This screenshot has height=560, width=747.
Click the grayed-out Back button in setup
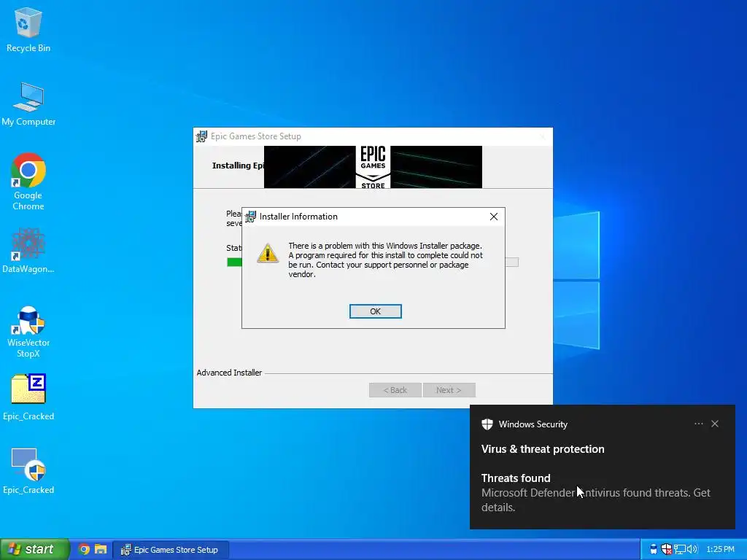click(395, 390)
